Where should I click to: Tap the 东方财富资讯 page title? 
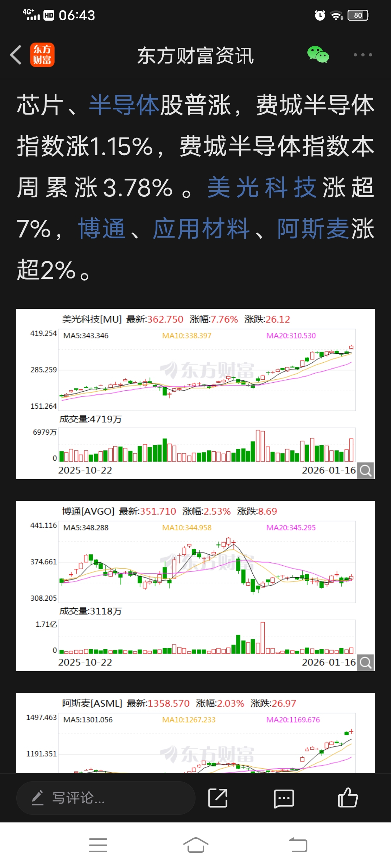(195, 56)
